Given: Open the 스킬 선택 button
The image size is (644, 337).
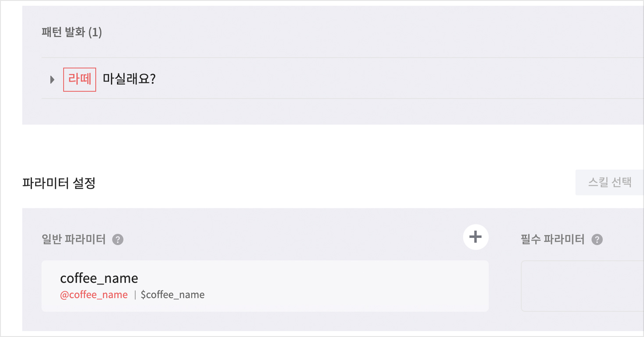Looking at the screenshot, I should coord(609,183).
